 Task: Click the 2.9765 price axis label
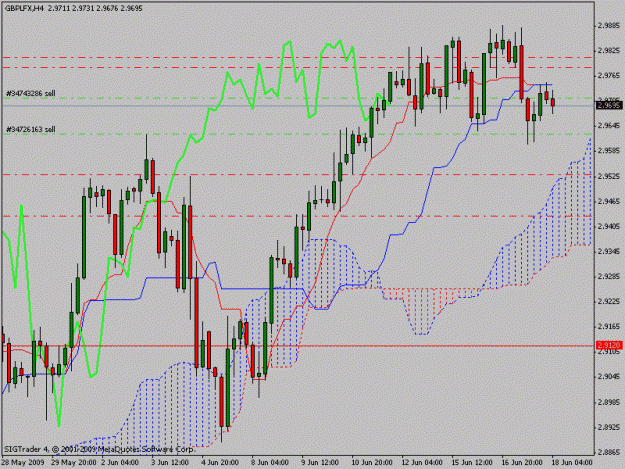pos(609,76)
